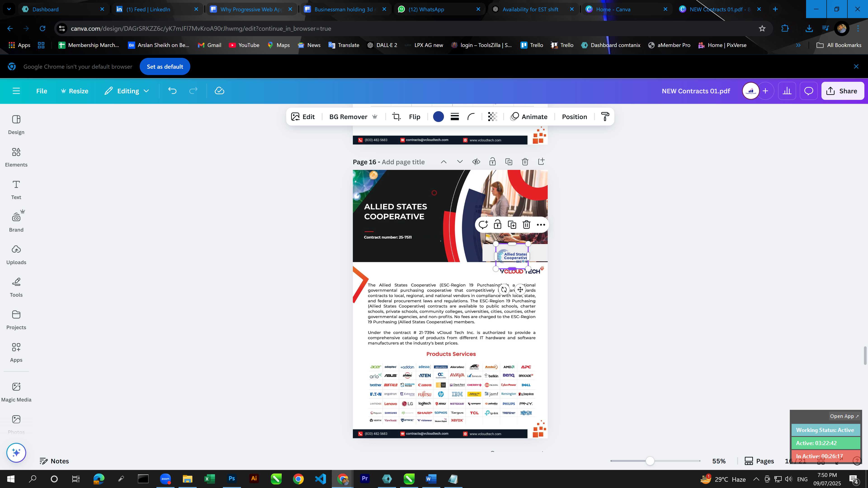Open the Notes panel

(54, 461)
